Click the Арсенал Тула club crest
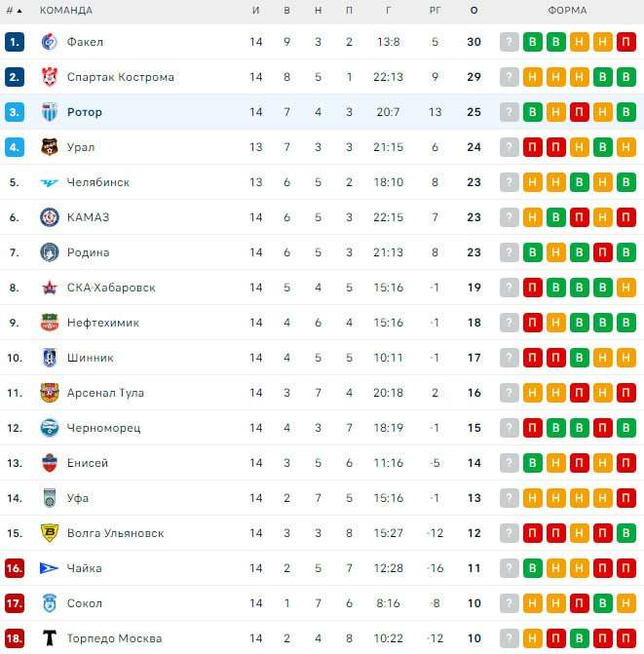 click(50, 393)
